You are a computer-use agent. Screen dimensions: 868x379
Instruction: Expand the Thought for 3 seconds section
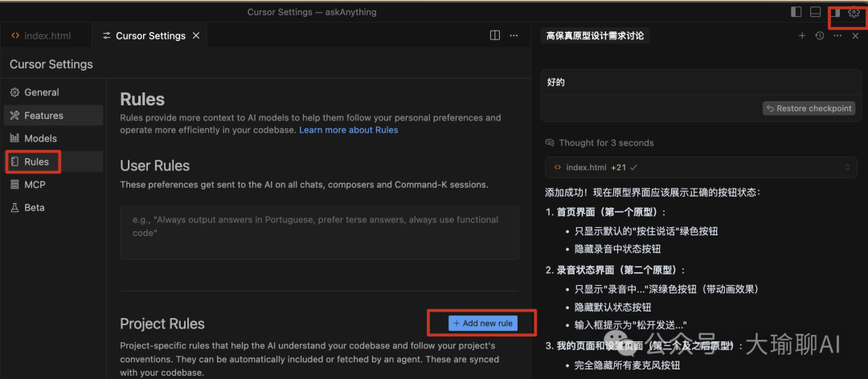click(600, 143)
